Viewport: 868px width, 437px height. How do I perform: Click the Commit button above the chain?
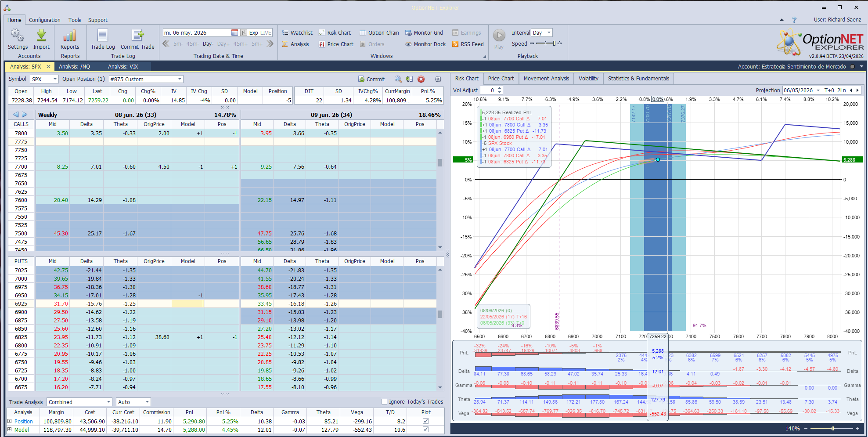pos(371,79)
